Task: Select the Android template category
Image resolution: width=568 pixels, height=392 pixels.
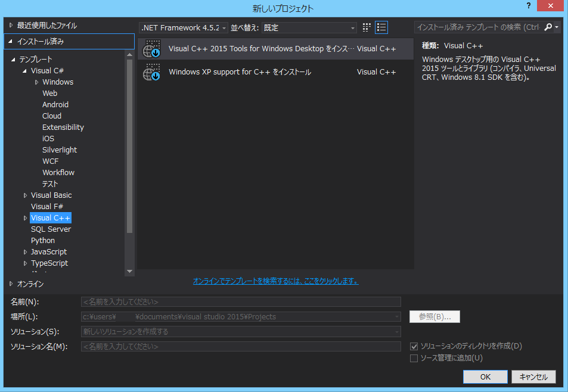Action: [x=55, y=105]
